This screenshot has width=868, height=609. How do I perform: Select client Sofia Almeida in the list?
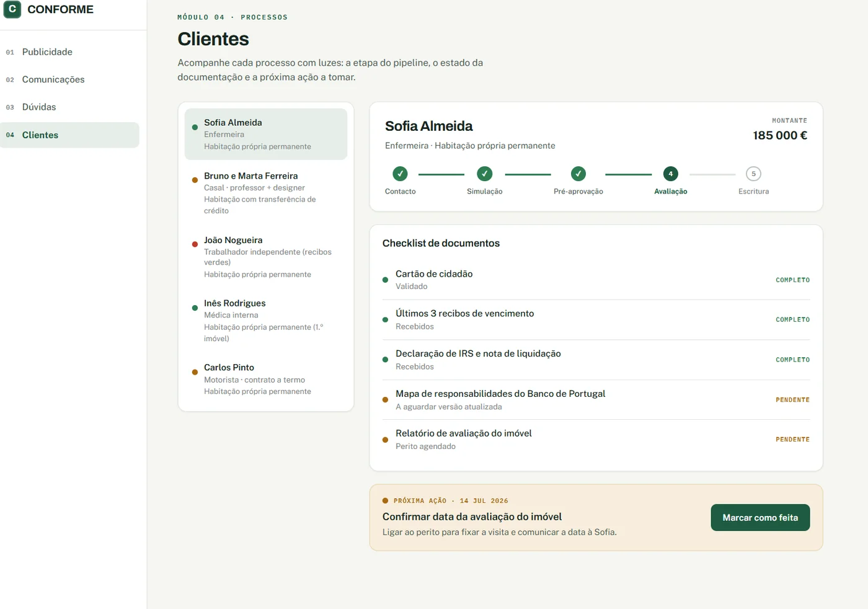(x=266, y=134)
